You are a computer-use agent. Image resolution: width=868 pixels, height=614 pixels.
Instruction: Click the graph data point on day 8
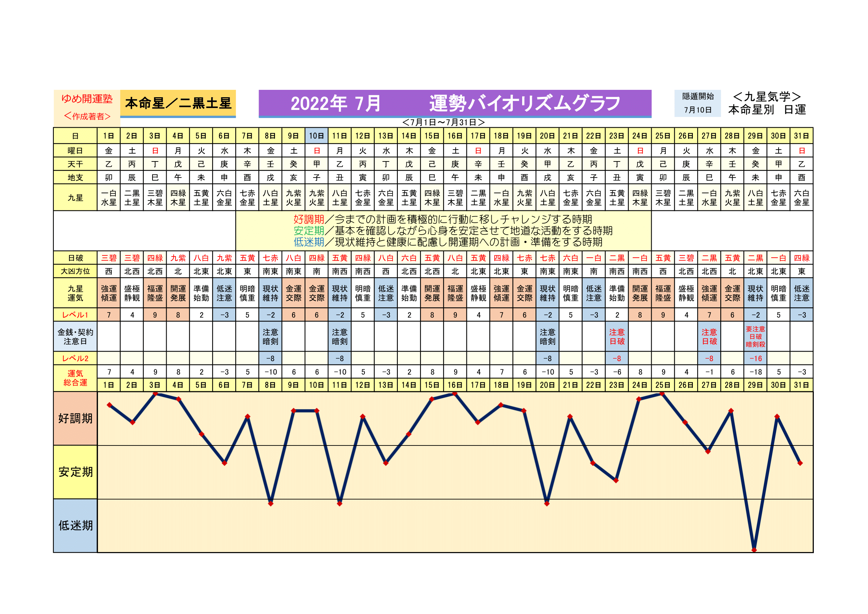click(270, 504)
